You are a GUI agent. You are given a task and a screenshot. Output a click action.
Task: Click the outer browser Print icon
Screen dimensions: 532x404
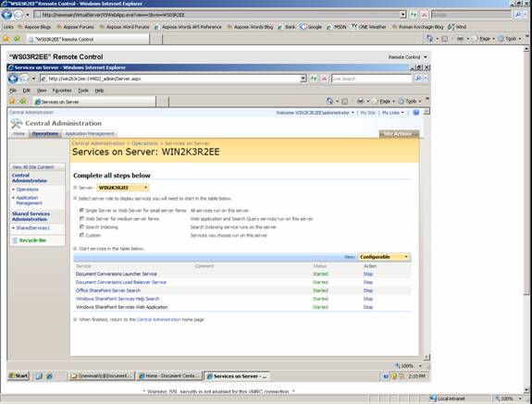coord(460,39)
